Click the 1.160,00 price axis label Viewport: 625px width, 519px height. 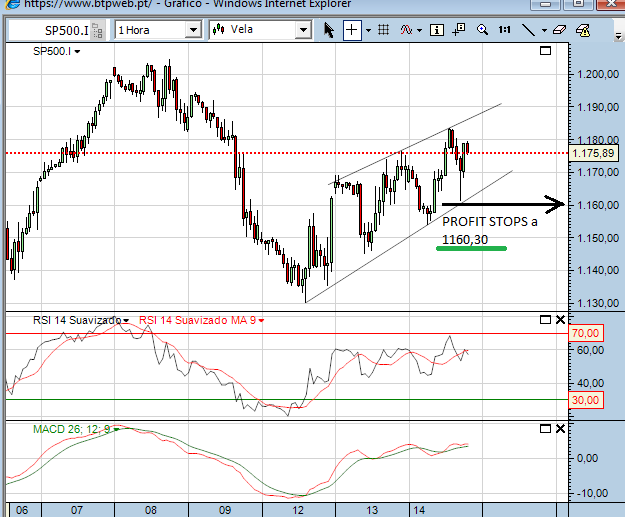click(598, 205)
